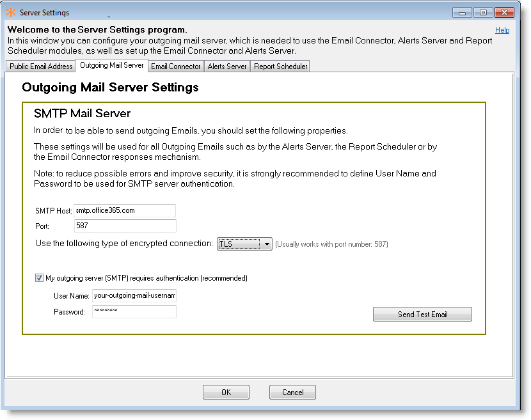Image resolution: width=531 pixels, height=420 pixels.
Task: Select TLS from the encrypted connection combo box
Action: [x=243, y=244]
